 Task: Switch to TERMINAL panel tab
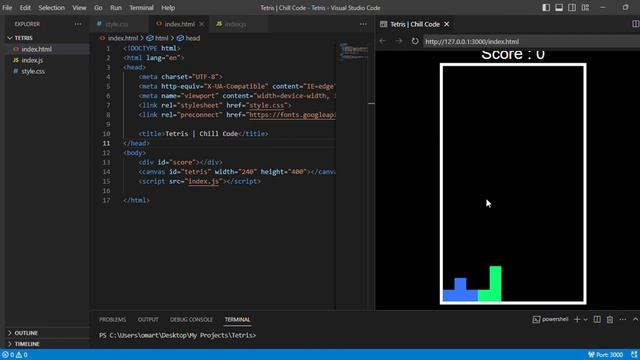click(x=237, y=320)
